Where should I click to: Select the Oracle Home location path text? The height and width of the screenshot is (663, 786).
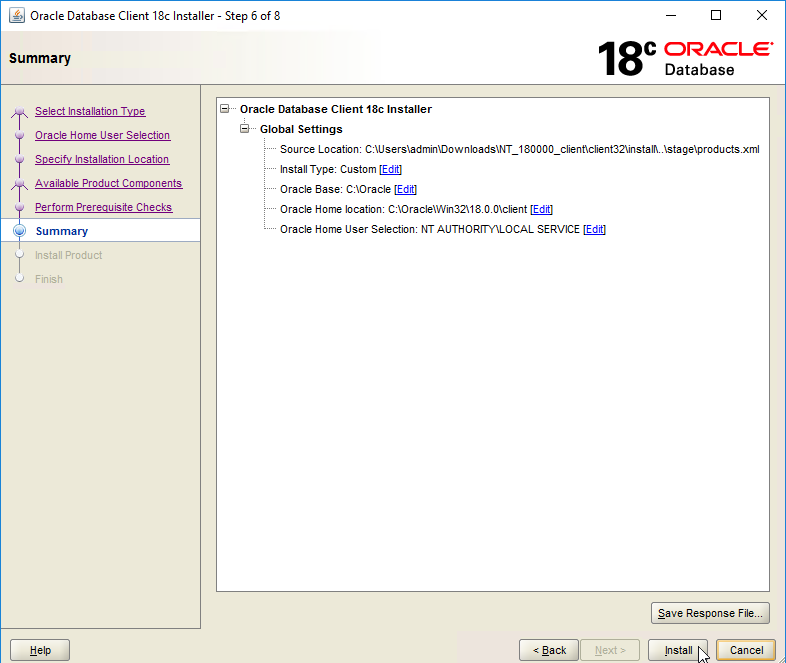[457, 209]
